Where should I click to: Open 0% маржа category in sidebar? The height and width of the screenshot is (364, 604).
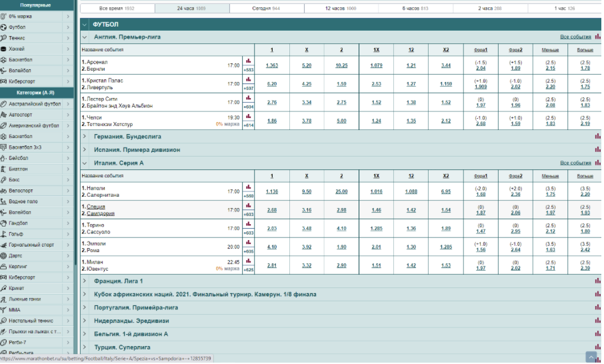[x=37, y=17]
